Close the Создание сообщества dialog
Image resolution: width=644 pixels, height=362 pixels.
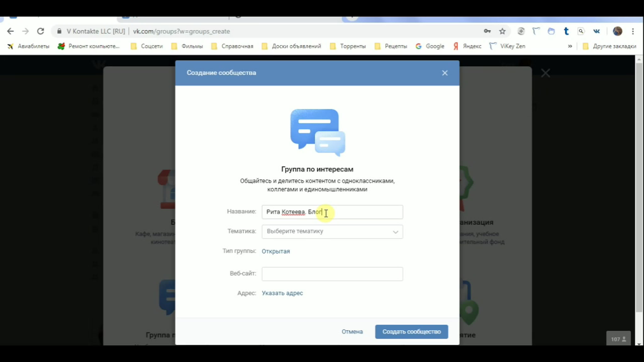pyautogui.click(x=445, y=73)
